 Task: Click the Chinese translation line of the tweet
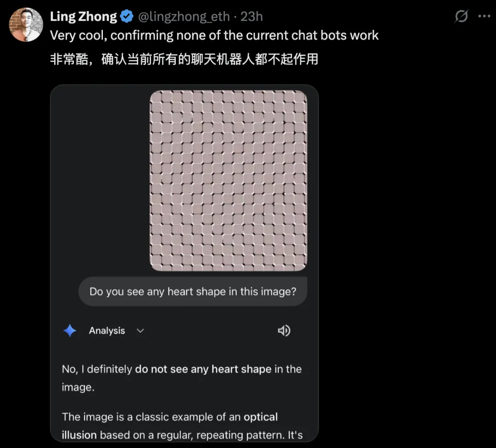click(184, 59)
